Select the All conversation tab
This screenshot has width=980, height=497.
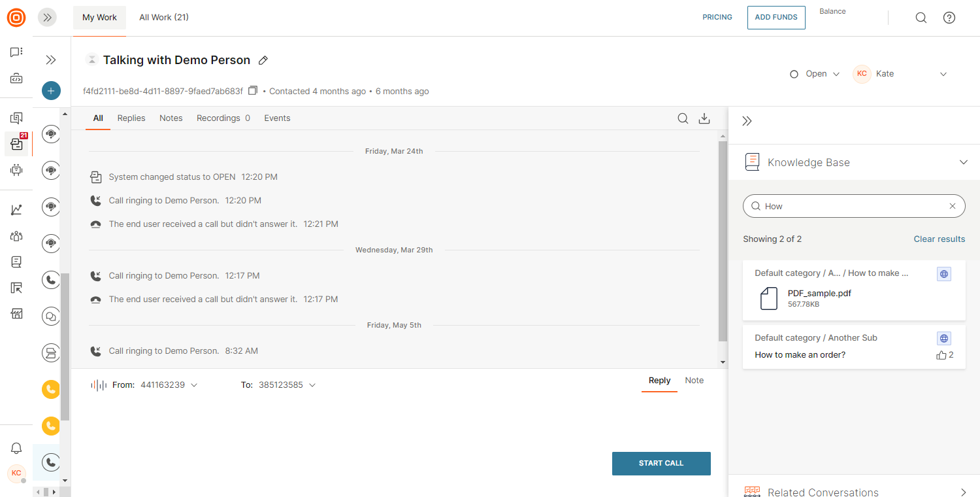(98, 118)
